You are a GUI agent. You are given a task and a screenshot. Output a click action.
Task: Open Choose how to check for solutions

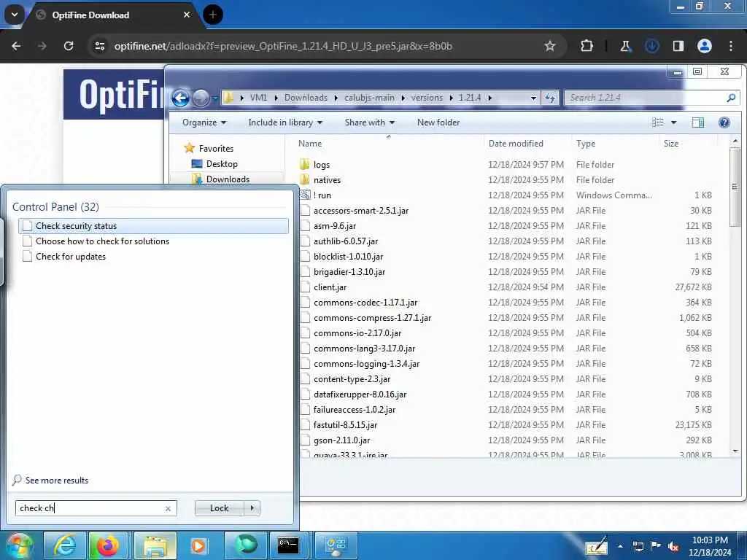102,241
